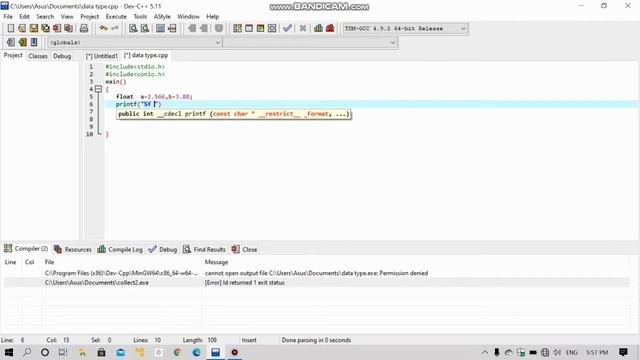This screenshot has width=640, height=360.
Task: Collapse the code fold at line 4
Action: click(98, 89)
